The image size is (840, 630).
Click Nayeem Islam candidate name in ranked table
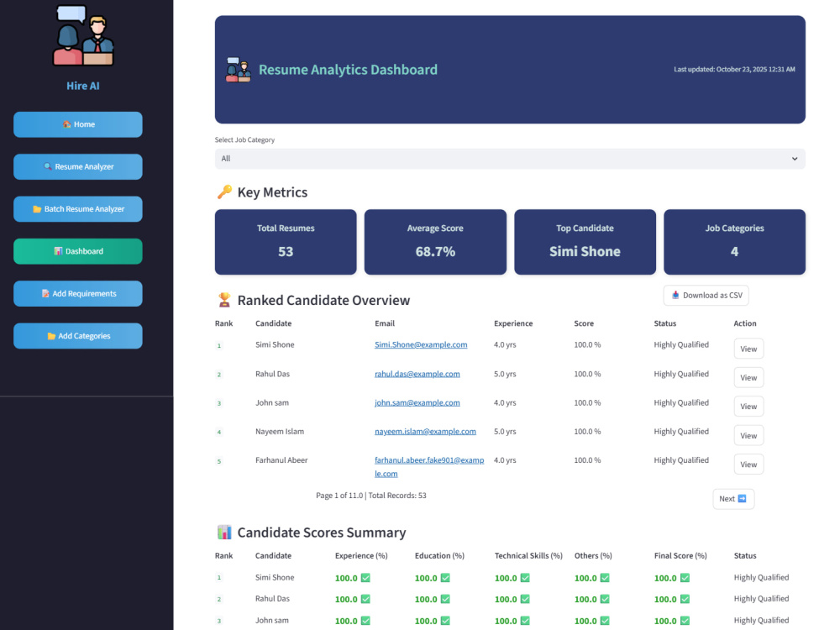(280, 431)
